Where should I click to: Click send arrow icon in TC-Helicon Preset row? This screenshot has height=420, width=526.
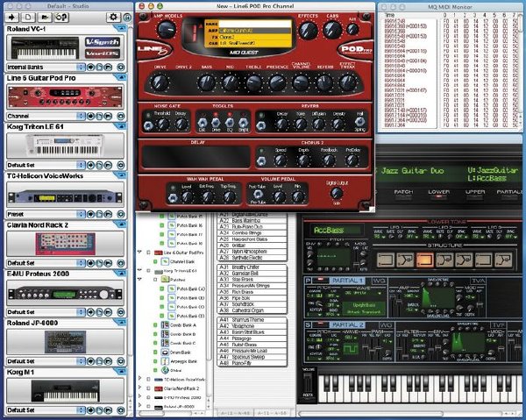tap(90, 214)
